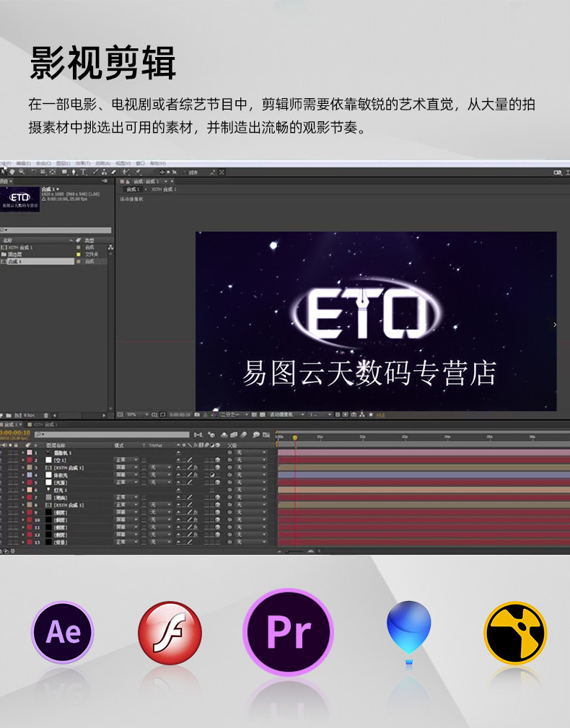Select the Type (T) tool
The height and width of the screenshot is (728, 570).
coord(83,172)
